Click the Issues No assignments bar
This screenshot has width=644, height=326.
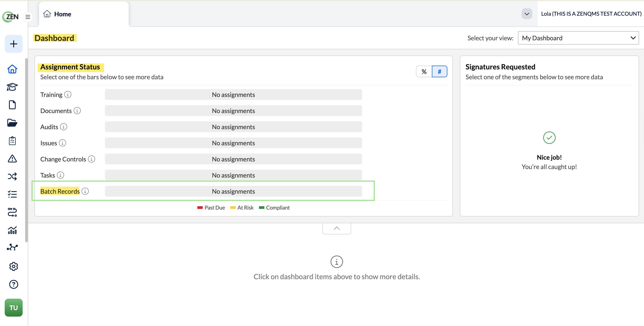tap(233, 143)
